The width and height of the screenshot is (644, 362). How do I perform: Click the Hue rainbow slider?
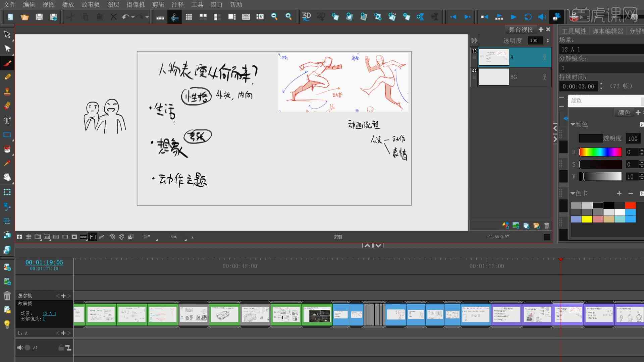600,152
